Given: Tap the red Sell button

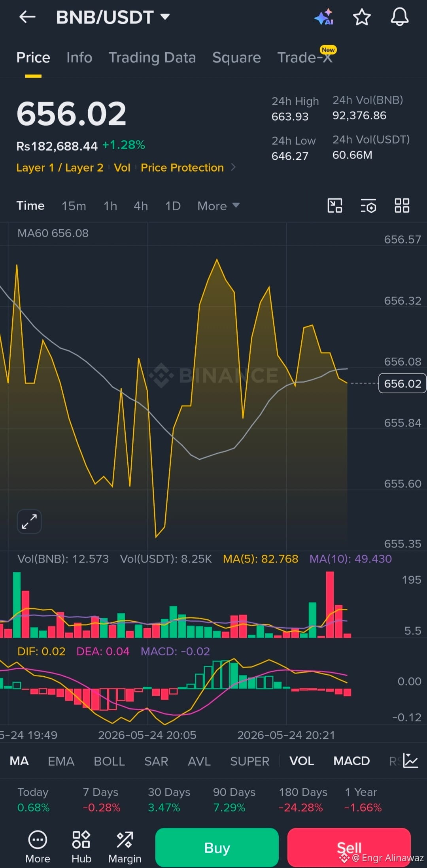Looking at the screenshot, I should pyautogui.click(x=349, y=847).
